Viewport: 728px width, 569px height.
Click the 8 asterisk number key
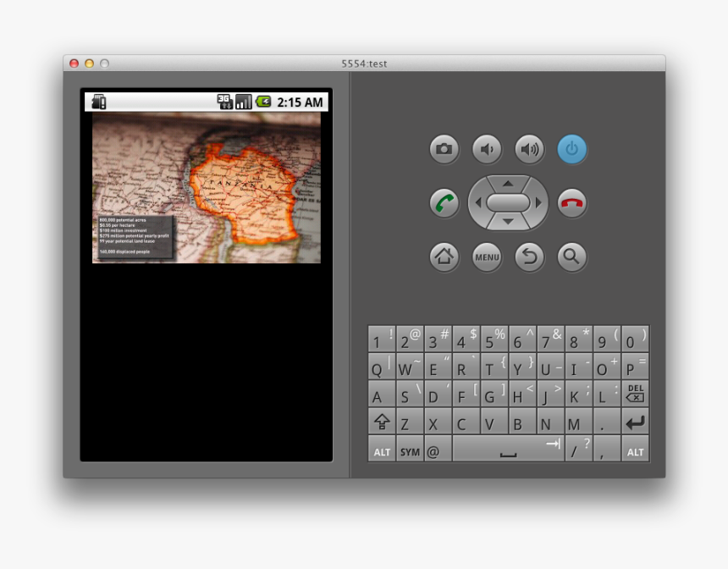[579, 339]
